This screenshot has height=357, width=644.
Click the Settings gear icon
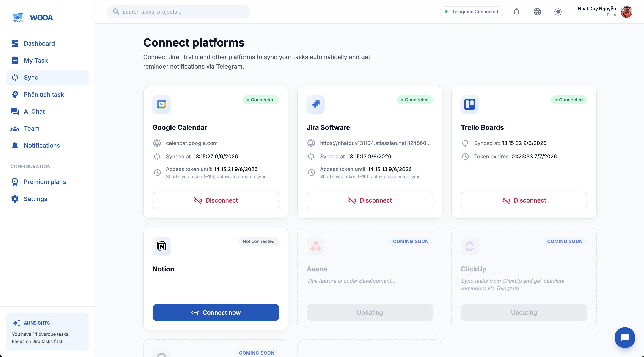pyautogui.click(x=15, y=199)
